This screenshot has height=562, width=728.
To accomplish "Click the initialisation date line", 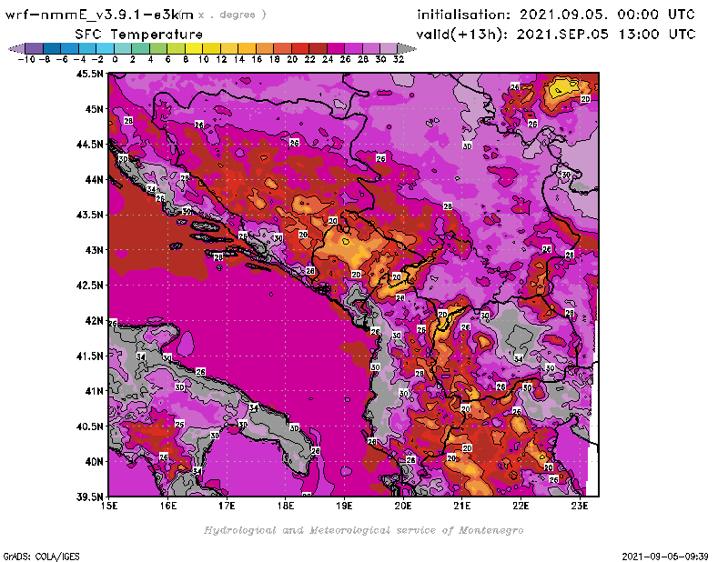I will click(x=556, y=15).
